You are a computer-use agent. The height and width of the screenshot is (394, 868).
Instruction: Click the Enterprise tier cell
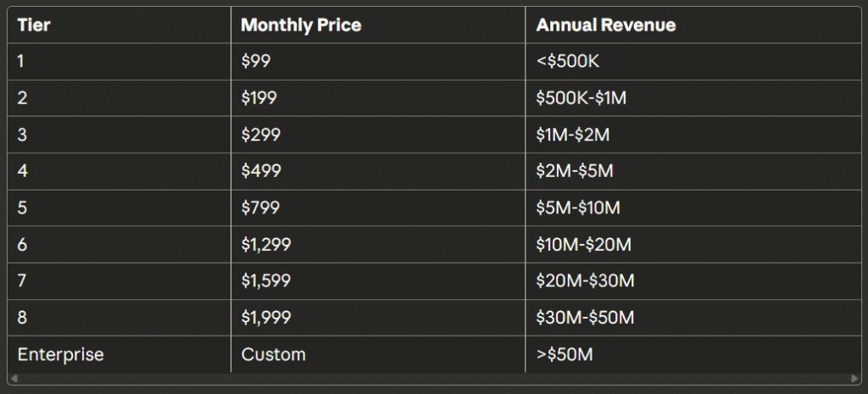click(x=60, y=353)
